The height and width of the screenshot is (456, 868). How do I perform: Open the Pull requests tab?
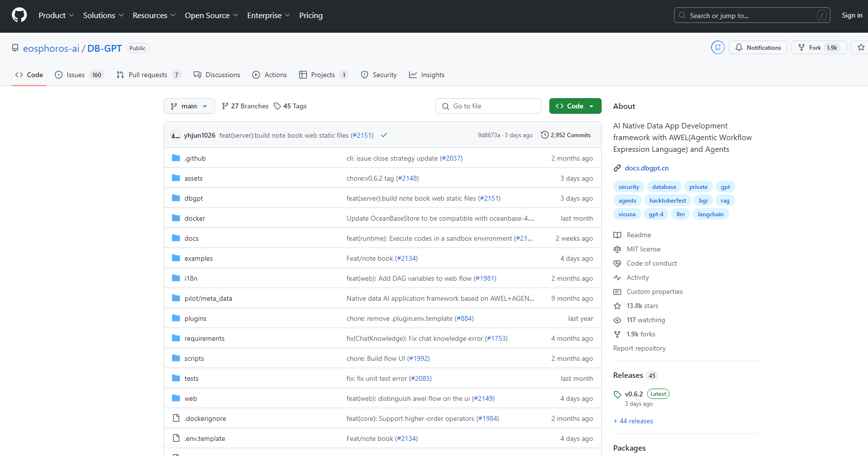[148, 75]
